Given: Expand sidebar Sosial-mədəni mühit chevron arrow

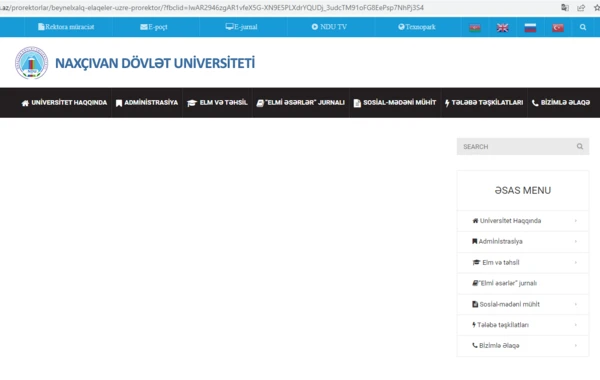Looking at the screenshot, I should (x=576, y=304).
